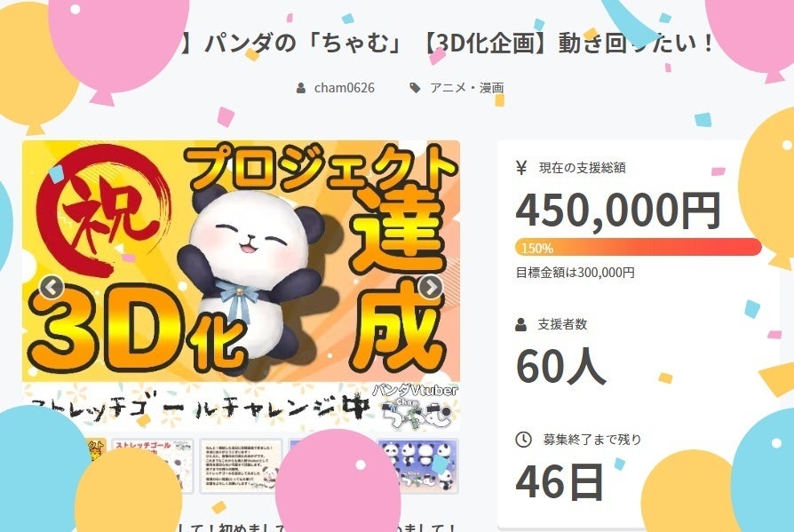Open the cham0626 creator profile link
Image resolution: width=794 pixels, height=532 pixels.
tap(345, 88)
